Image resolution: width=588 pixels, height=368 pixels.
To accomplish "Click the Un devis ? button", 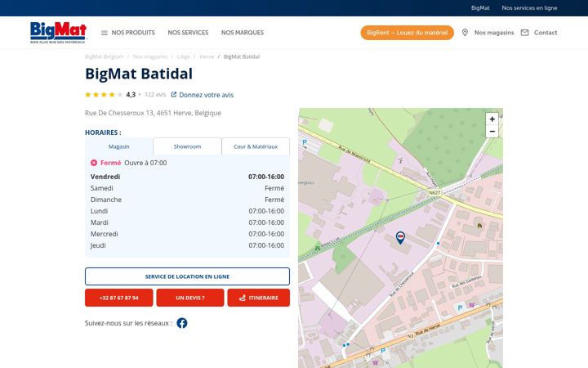I will pos(190,298).
